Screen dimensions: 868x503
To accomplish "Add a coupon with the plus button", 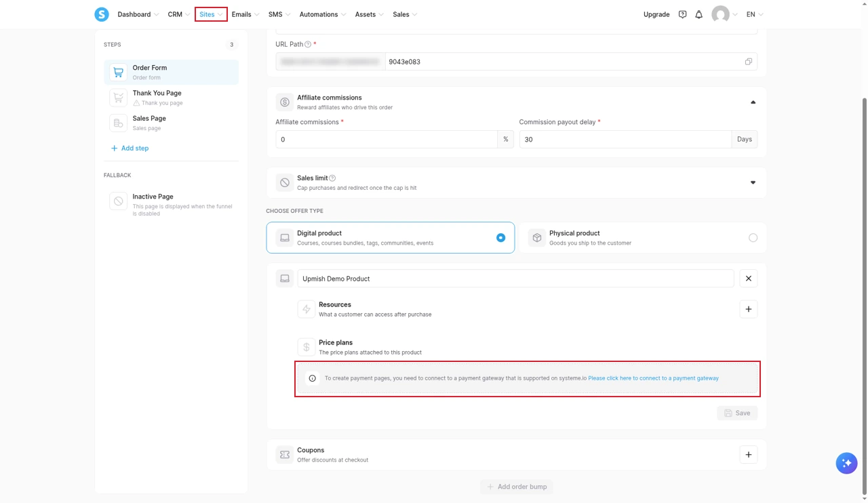I will pyautogui.click(x=749, y=455).
